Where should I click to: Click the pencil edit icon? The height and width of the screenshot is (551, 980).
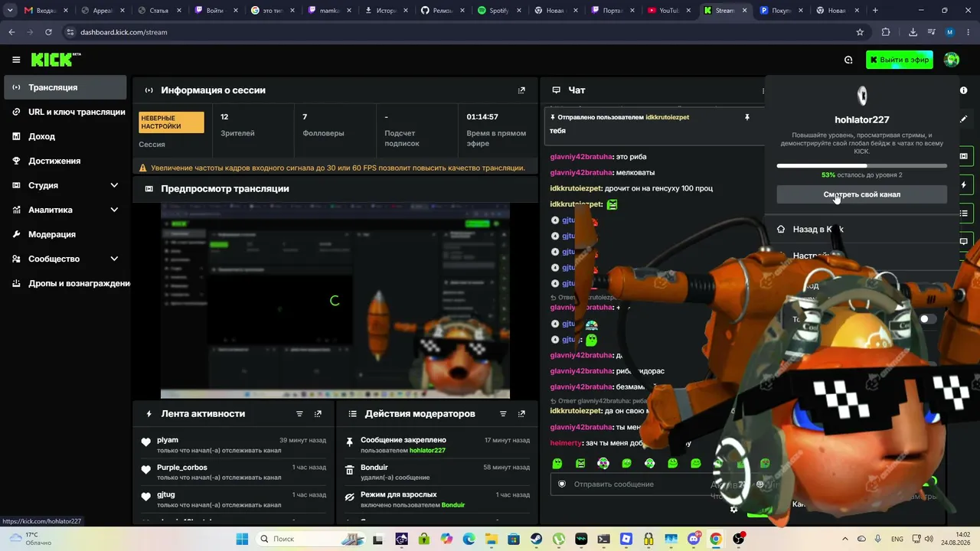(x=963, y=119)
